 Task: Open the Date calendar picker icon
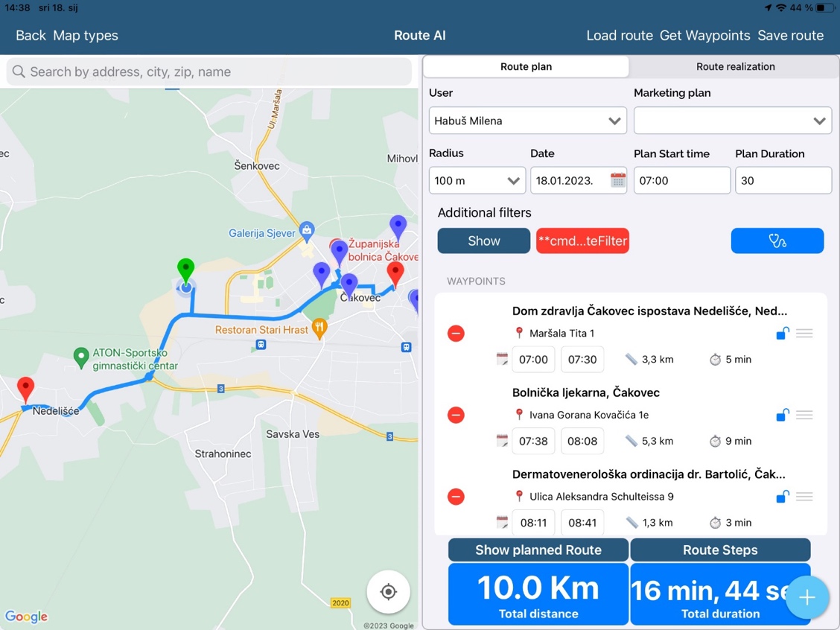pos(617,180)
